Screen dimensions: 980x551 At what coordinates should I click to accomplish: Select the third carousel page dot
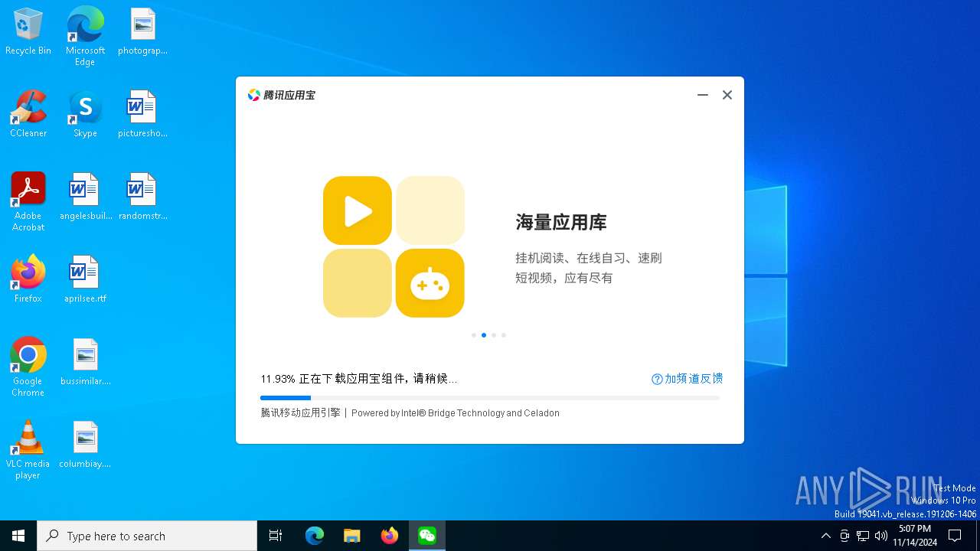(494, 335)
